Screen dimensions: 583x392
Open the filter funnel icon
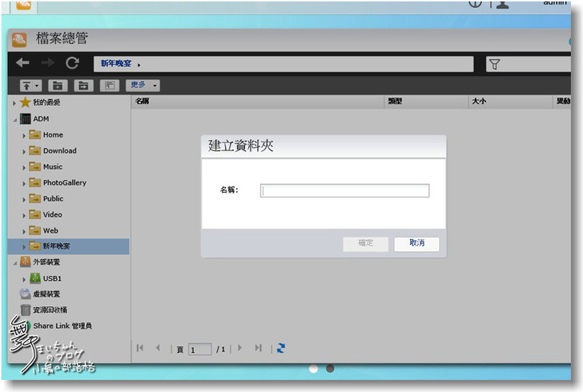[x=495, y=64]
